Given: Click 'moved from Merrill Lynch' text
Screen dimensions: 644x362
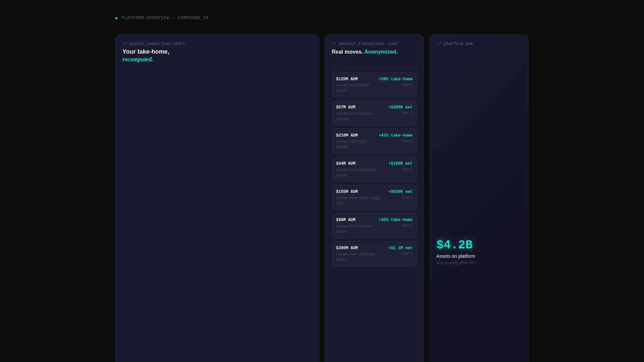Looking at the screenshot, I should 353,88.
